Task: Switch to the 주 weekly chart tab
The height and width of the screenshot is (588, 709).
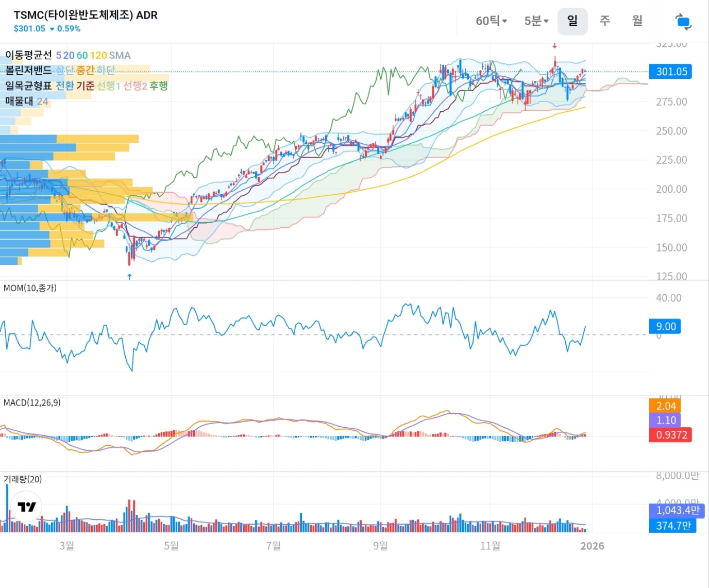Action: point(605,21)
